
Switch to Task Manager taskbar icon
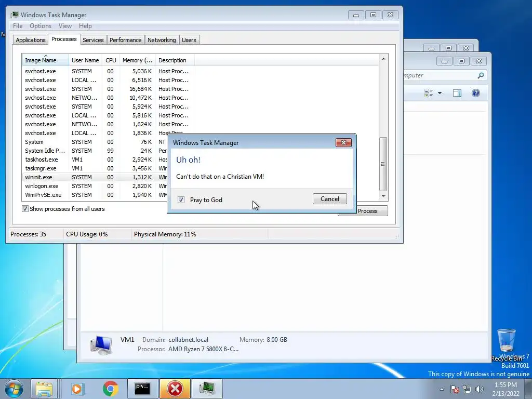click(x=207, y=389)
